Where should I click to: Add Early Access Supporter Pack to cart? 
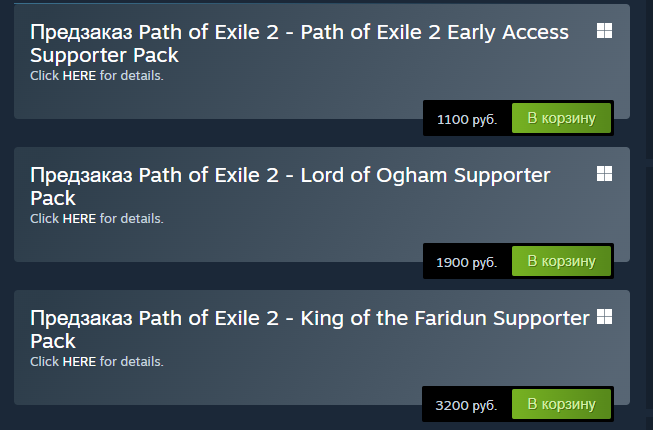coord(561,118)
